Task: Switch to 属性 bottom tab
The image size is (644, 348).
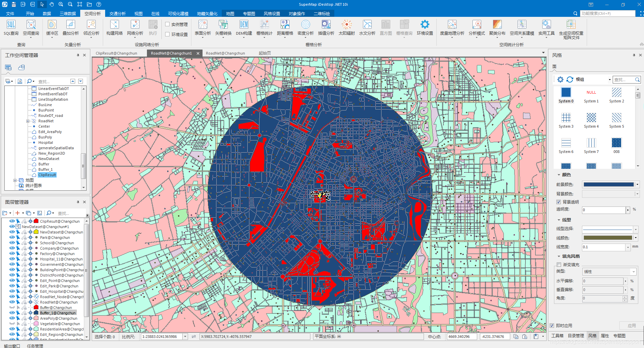Action: [605, 336]
